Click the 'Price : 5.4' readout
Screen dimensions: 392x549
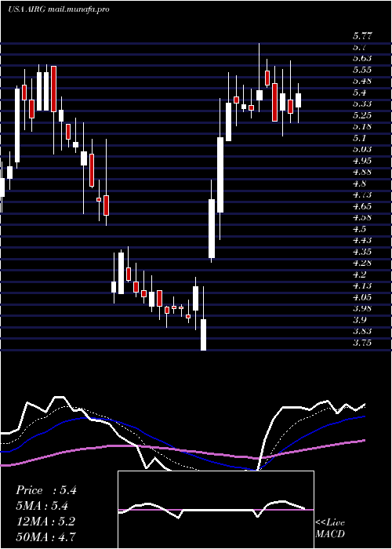pyautogui.click(x=45, y=490)
